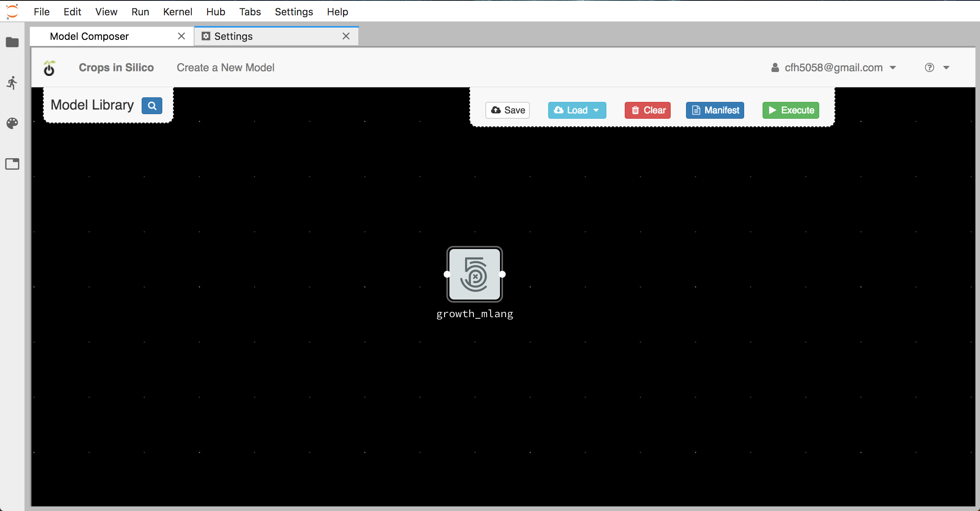The width and height of the screenshot is (980, 511).
Task: Open the Hub menu
Action: [x=216, y=12]
